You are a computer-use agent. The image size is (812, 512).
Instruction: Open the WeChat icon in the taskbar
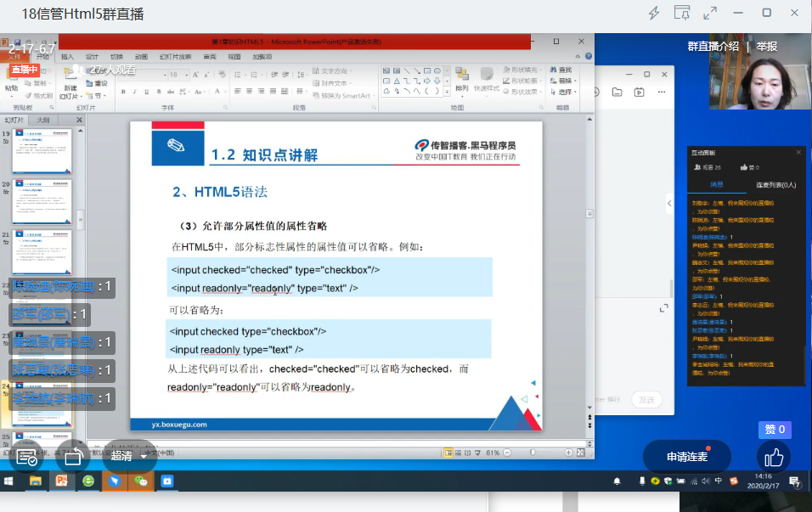click(141, 481)
